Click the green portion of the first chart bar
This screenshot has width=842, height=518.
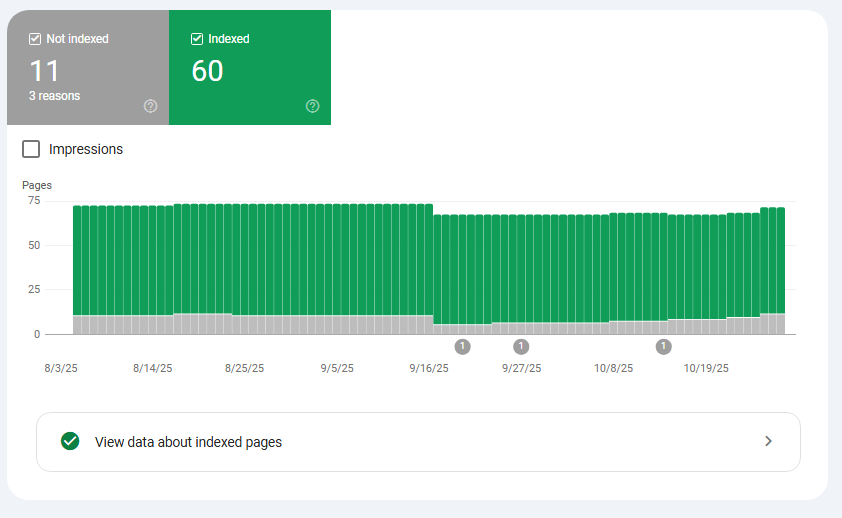(77, 260)
